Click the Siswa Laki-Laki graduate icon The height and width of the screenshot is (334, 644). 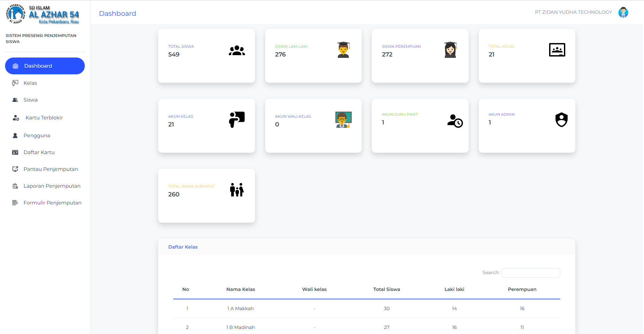[x=344, y=50]
